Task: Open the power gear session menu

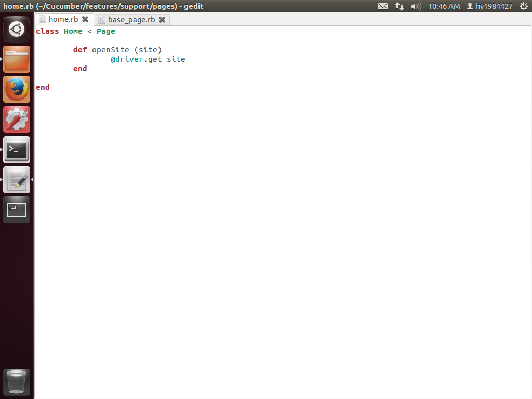Action: (524, 6)
